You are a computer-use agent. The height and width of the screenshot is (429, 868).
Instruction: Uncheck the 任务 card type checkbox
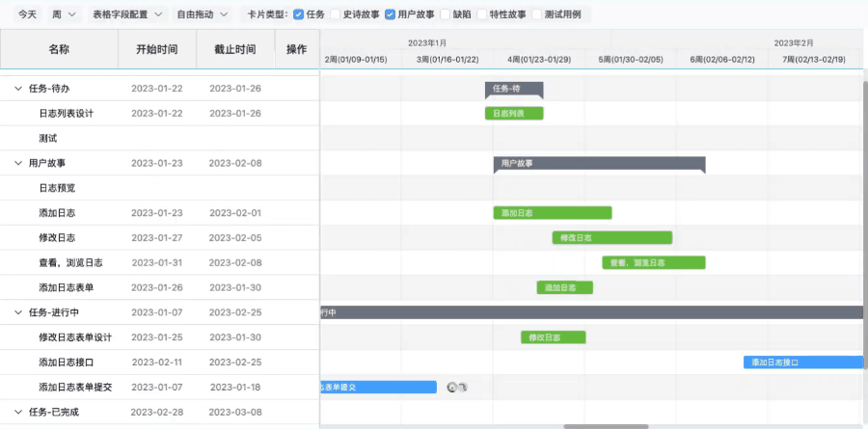pos(298,14)
